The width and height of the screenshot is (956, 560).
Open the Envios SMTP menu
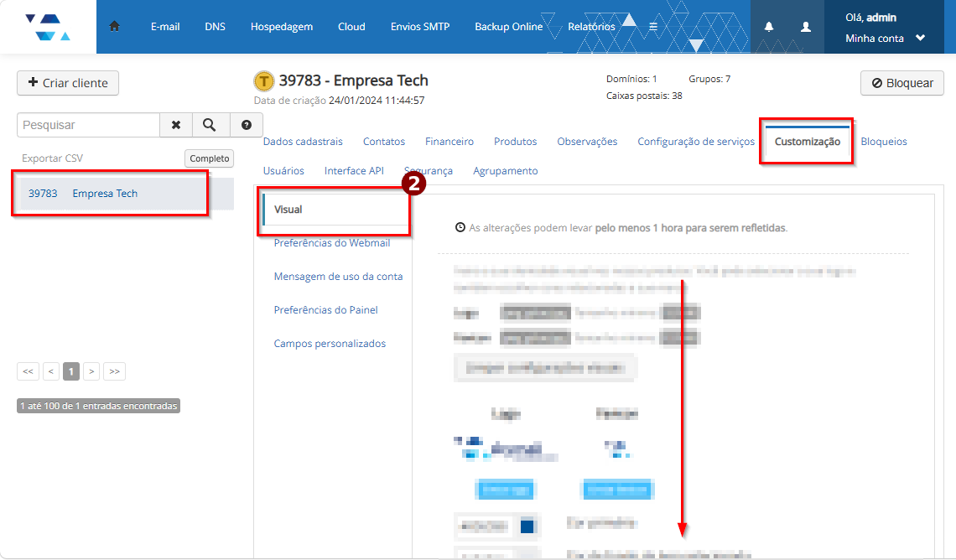point(420,26)
